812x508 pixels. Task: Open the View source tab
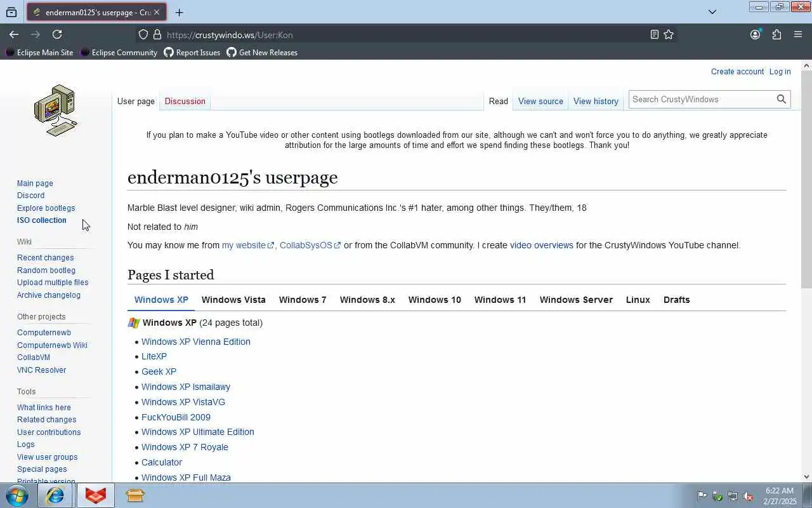coord(540,101)
